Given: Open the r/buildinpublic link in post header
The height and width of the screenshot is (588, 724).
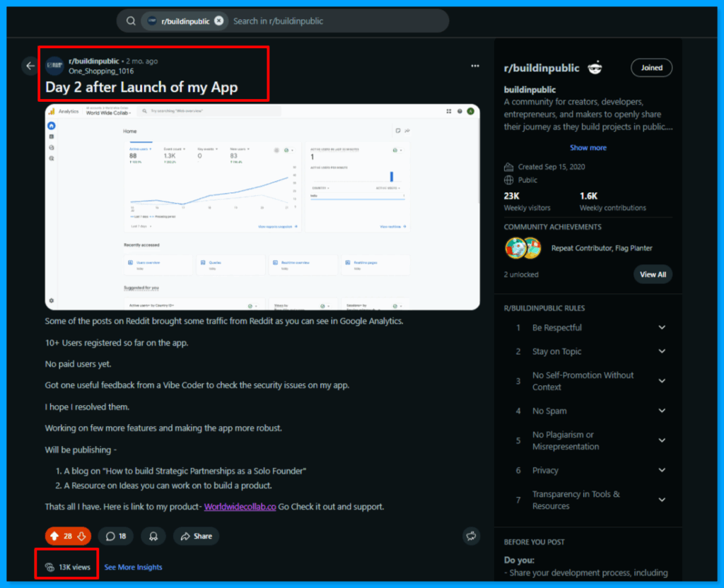Looking at the screenshot, I should (94, 61).
